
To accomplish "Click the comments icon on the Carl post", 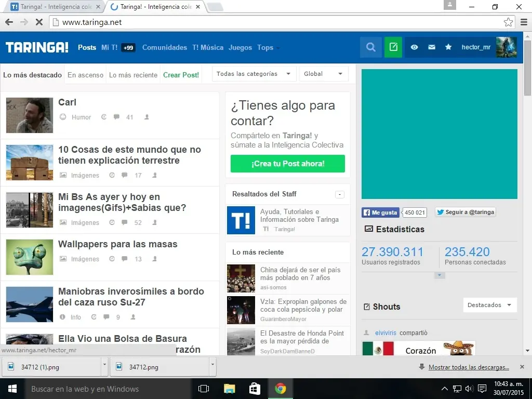I will coord(116,117).
